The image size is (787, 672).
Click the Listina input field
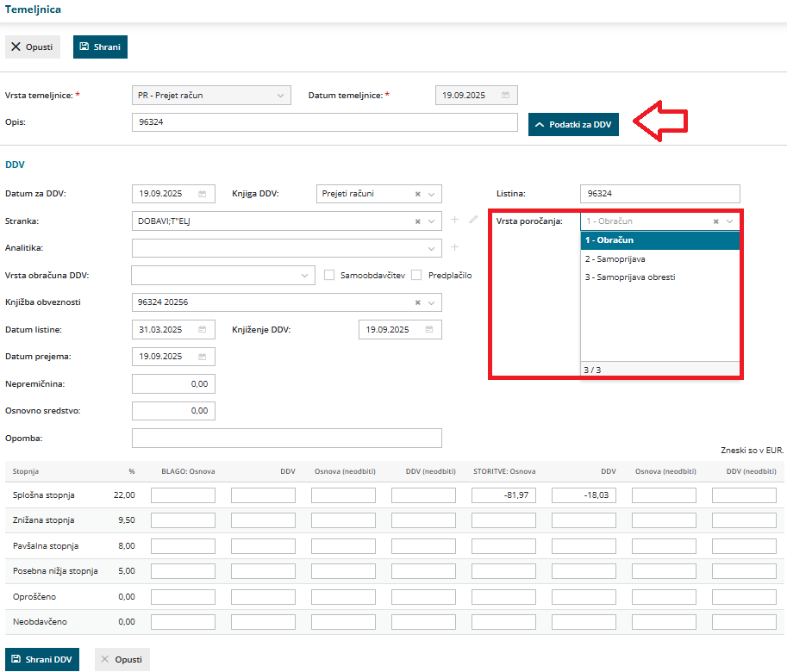(660, 194)
